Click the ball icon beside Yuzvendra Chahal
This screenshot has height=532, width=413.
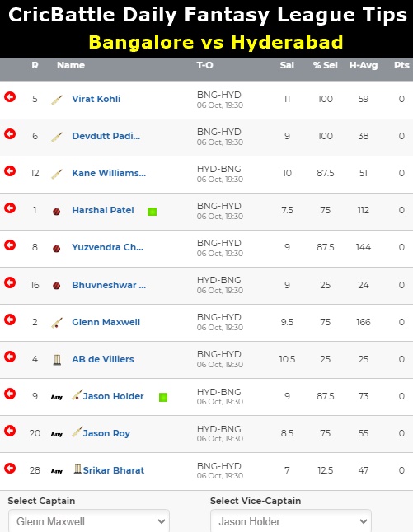coord(57,249)
